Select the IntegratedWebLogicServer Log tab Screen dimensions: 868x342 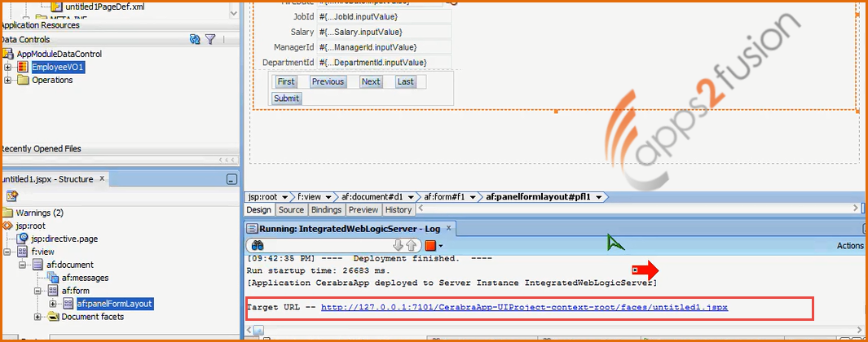(350, 229)
